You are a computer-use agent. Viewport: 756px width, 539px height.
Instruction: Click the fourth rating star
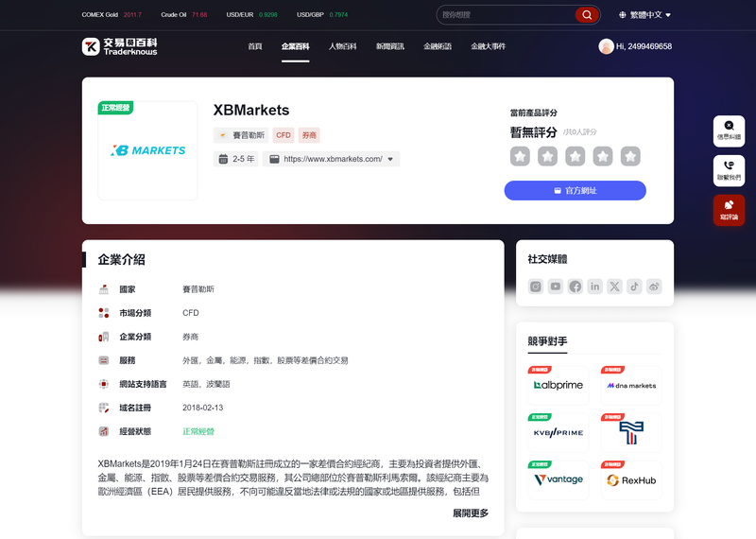click(x=603, y=156)
